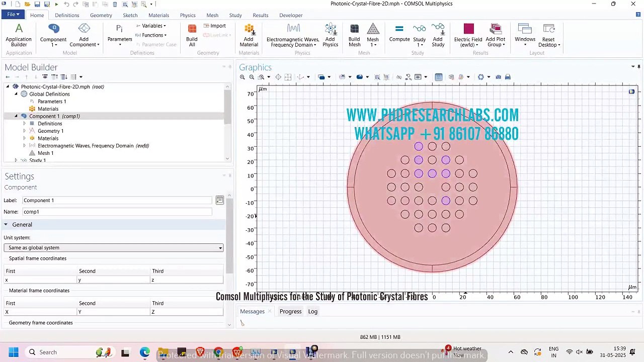The image size is (644, 362).
Task: Select Electromagnetic Waves, Frequency Domain tree node
Action: (x=93, y=146)
